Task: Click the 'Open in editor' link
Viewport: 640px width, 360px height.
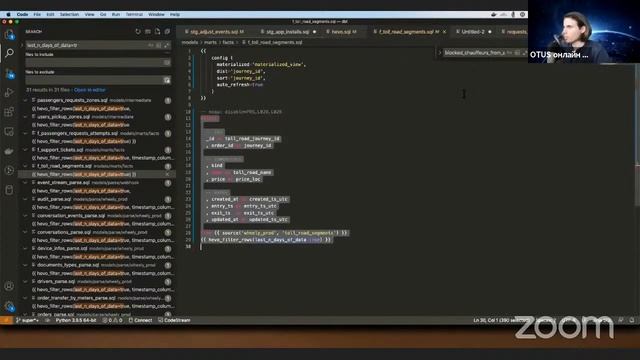Action: pyautogui.click(x=89, y=90)
